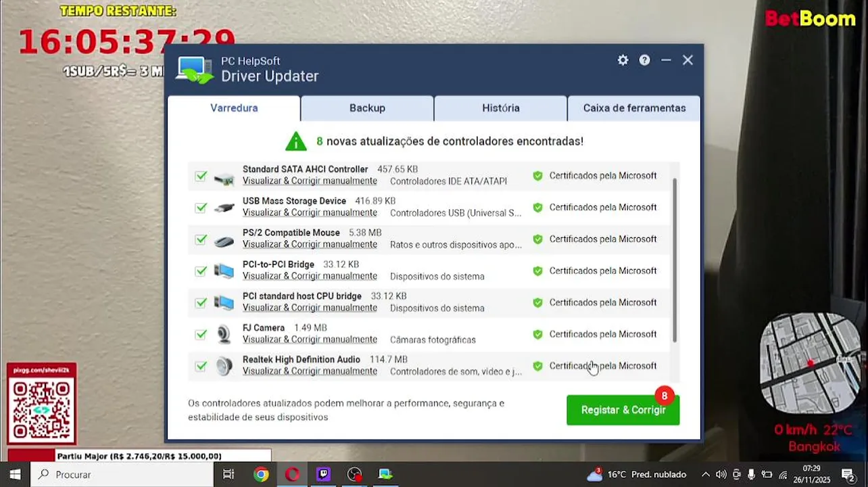
Task: Open Visualizar & Corrigir manualmente for PCI-to-PCI Bridge
Action: (x=310, y=277)
